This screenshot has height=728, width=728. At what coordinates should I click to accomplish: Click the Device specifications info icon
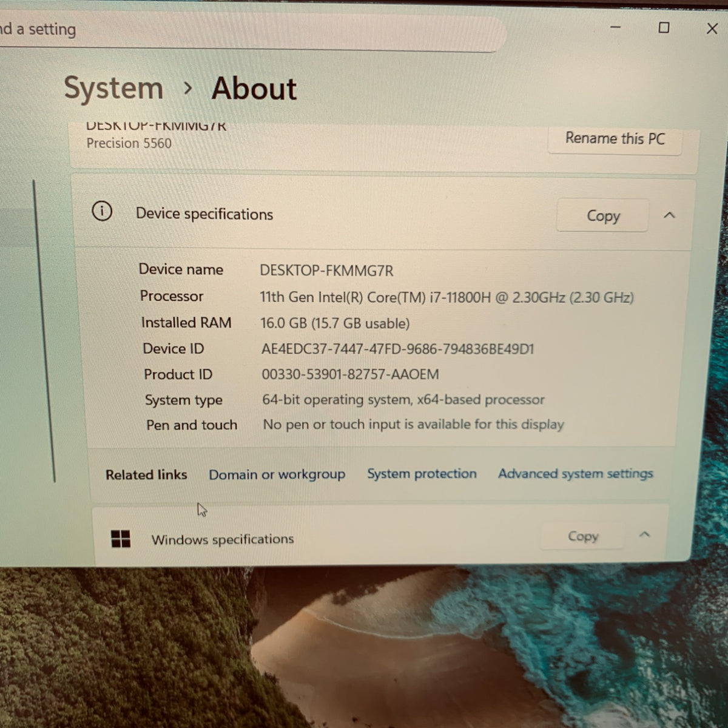(x=102, y=211)
